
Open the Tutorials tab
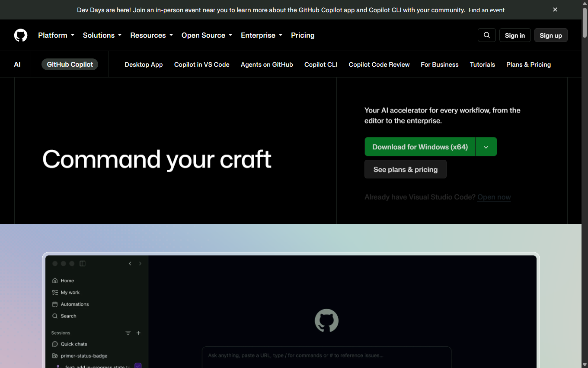pyautogui.click(x=483, y=65)
